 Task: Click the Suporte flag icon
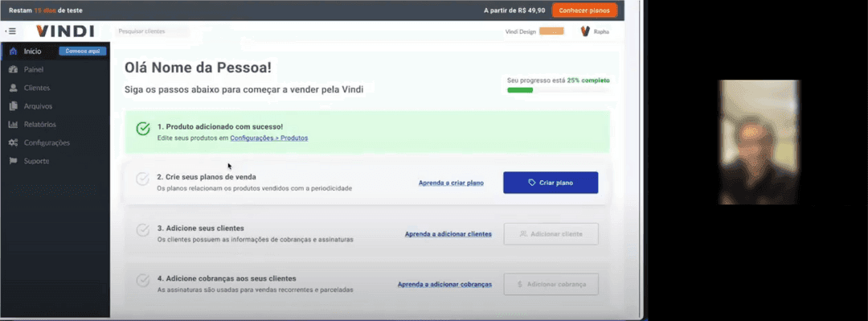14,161
